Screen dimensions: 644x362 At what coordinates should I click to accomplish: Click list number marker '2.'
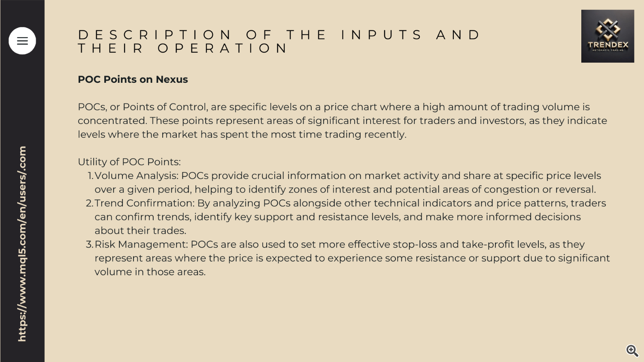89,203
